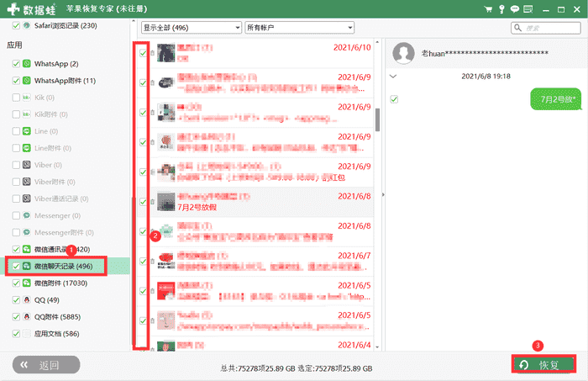Click the Viber (0) app icon
The width and height of the screenshot is (588, 381).
pyautogui.click(x=27, y=165)
